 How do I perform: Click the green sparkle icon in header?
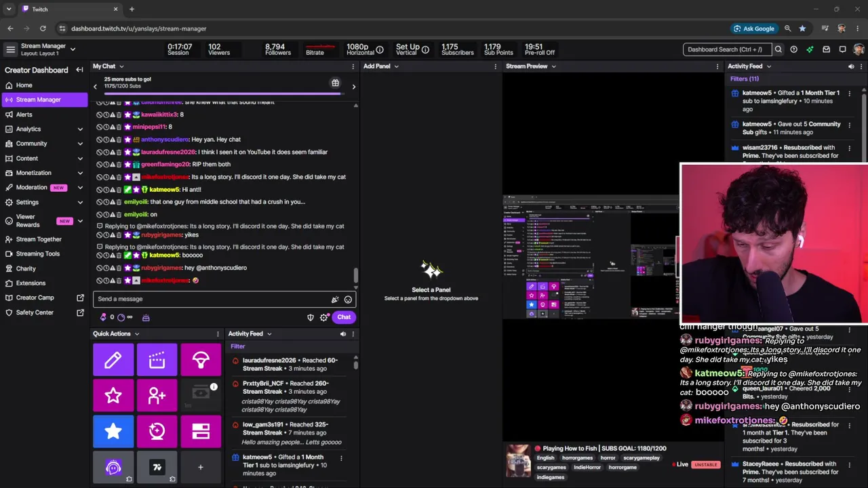click(x=810, y=49)
